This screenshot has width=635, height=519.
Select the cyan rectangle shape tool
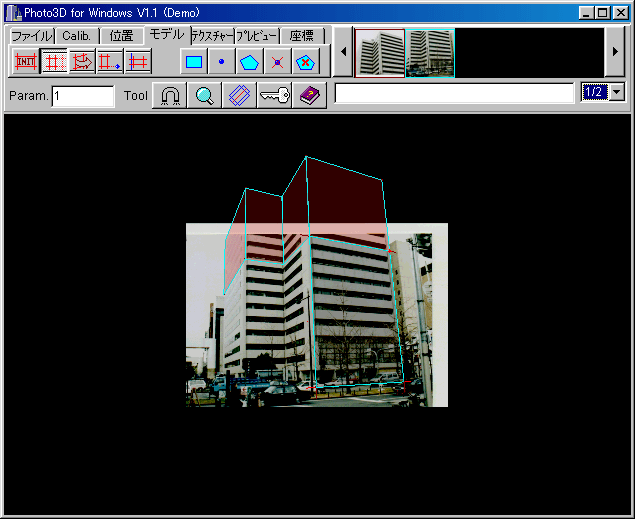point(194,61)
